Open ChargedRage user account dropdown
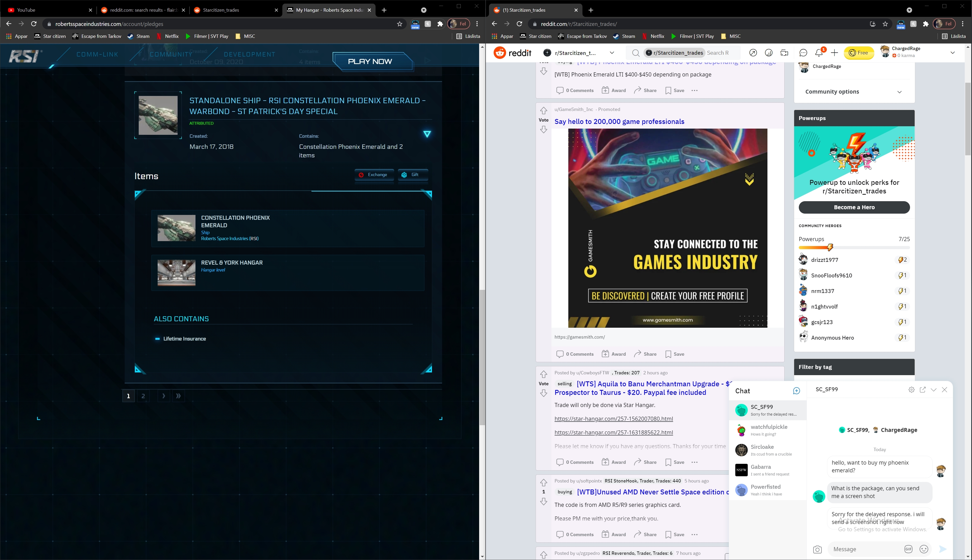Viewport: 972px width, 560px height. point(952,53)
